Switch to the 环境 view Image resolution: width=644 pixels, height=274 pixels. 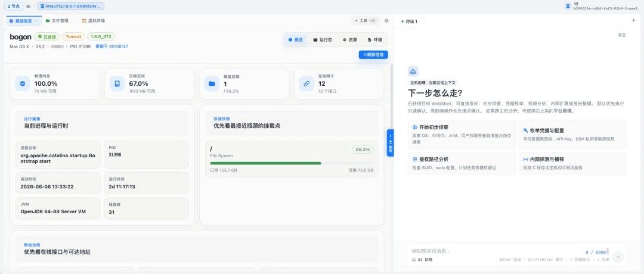click(x=374, y=40)
